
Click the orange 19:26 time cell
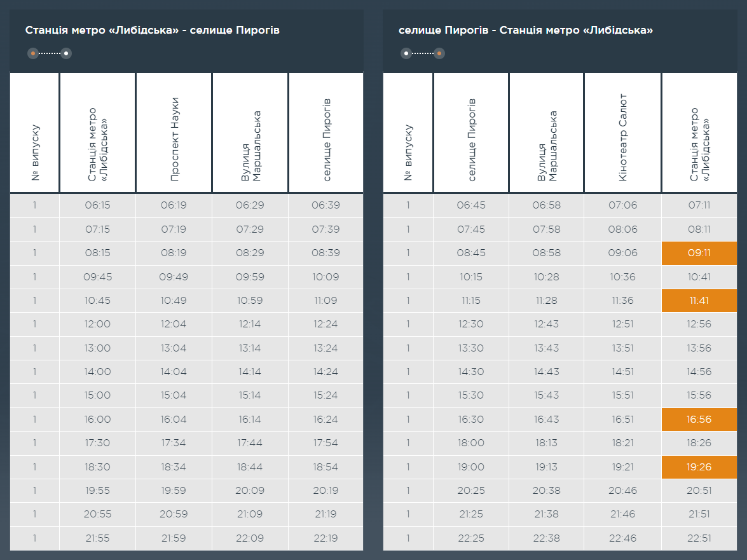(699, 467)
